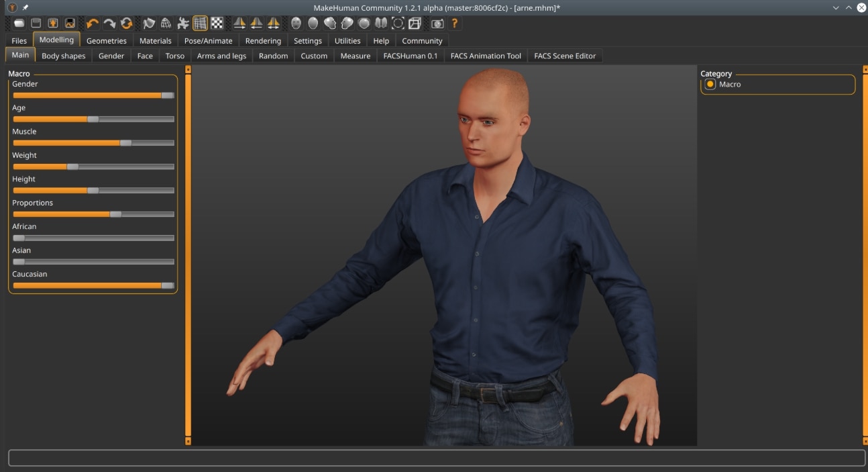
Task: Click the Weight slider handle
Action: point(72,167)
